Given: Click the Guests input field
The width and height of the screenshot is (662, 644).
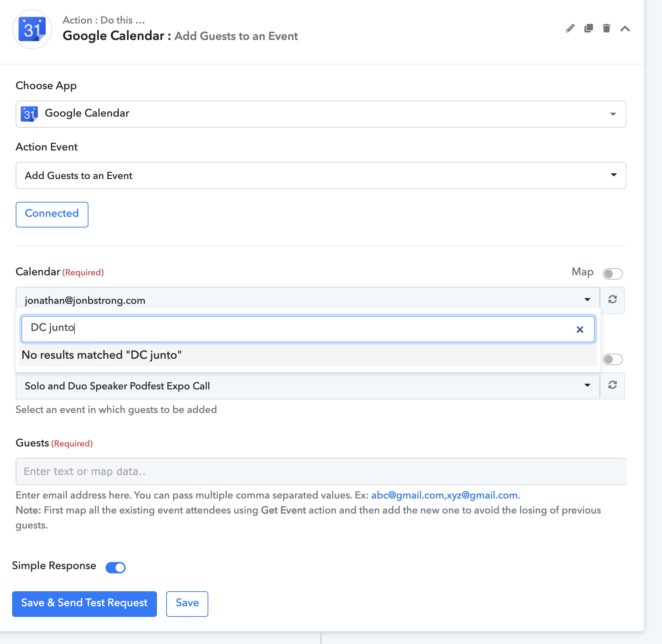Looking at the screenshot, I should click(x=321, y=471).
